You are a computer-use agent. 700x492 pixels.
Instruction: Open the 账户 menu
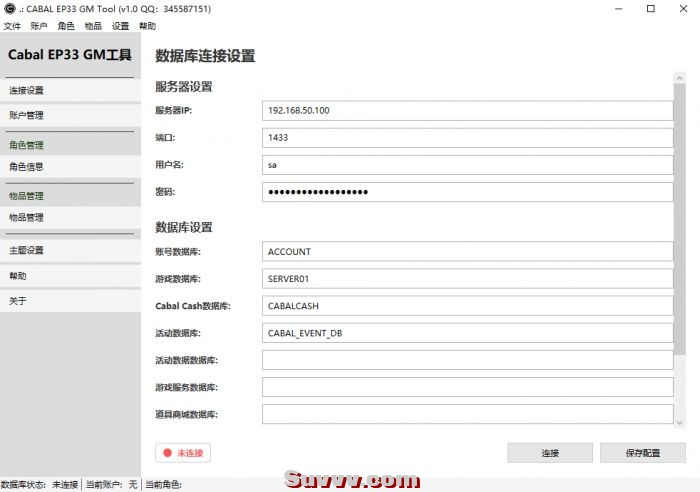pyautogui.click(x=39, y=26)
